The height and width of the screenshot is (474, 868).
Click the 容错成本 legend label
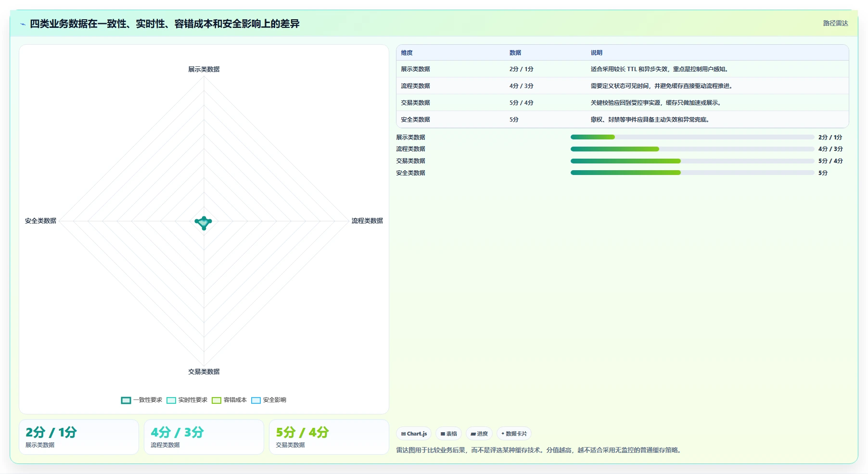pyautogui.click(x=235, y=400)
